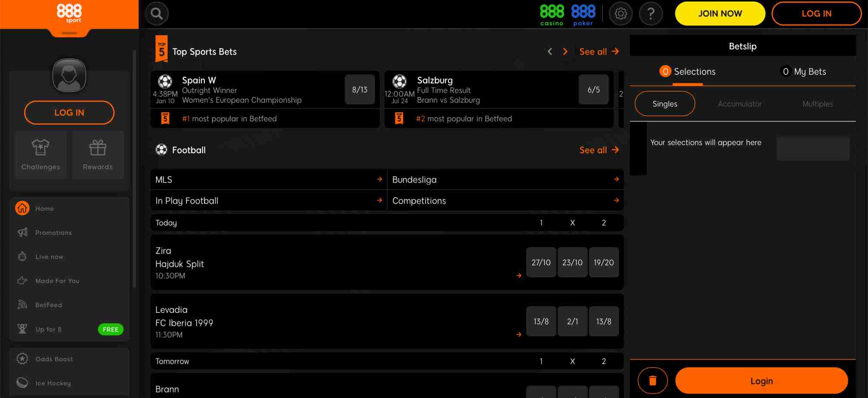
Task: Open Rewards gift icon tile
Action: [98, 155]
